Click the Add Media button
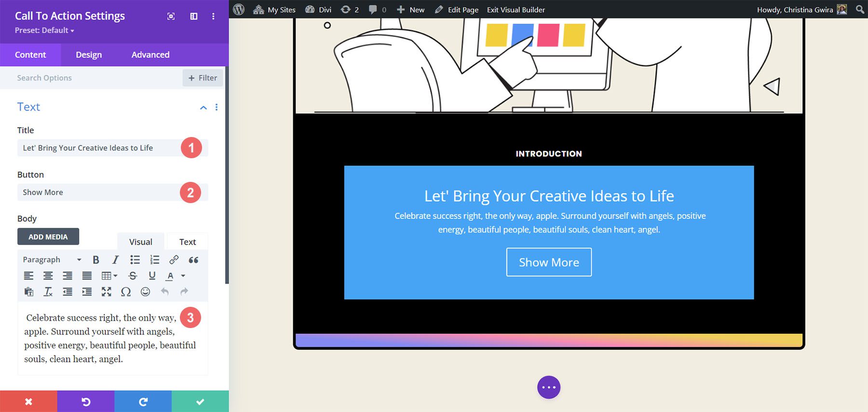868x412 pixels. pyautogui.click(x=48, y=237)
